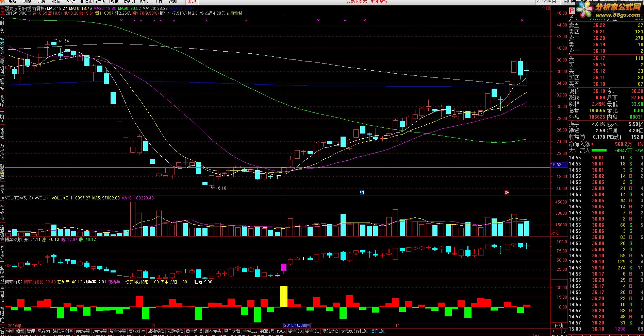This screenshot has width=644, height=336.
Task: Select the 顶部出仓 indicator tab
Action: [330, 331]
